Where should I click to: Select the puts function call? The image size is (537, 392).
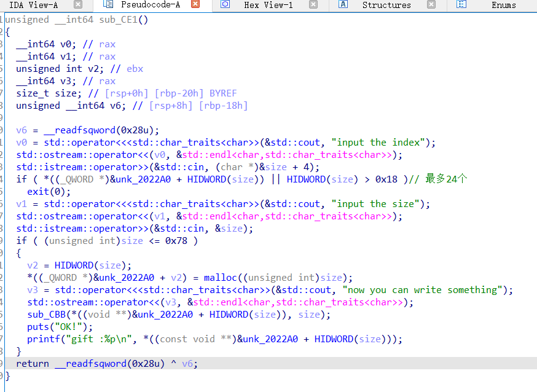pyautogui.click(x=38, y=327)
